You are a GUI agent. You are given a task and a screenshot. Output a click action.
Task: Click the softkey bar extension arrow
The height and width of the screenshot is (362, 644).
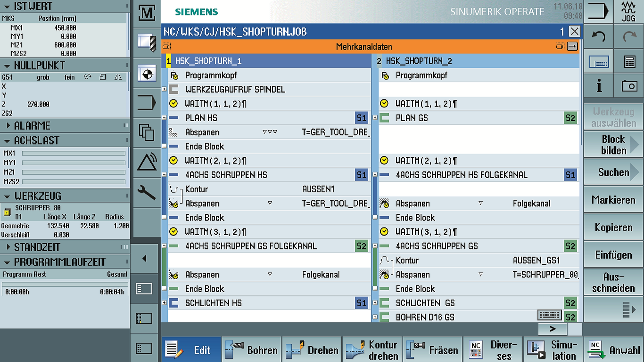pos(553,329)
